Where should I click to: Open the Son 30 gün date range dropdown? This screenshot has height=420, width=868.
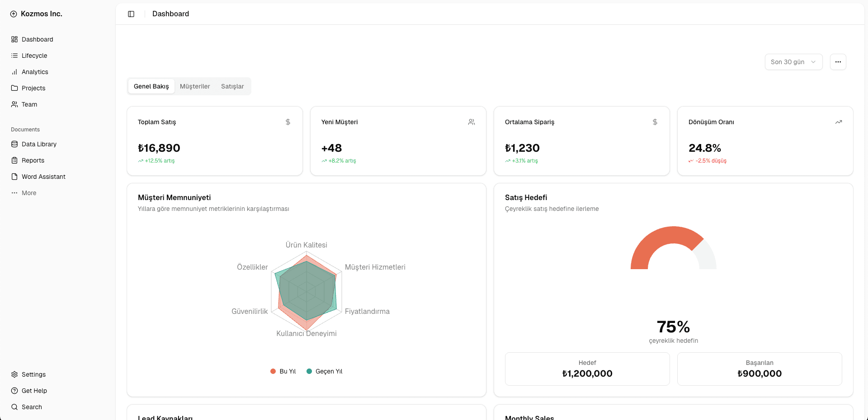pos(794,62)
